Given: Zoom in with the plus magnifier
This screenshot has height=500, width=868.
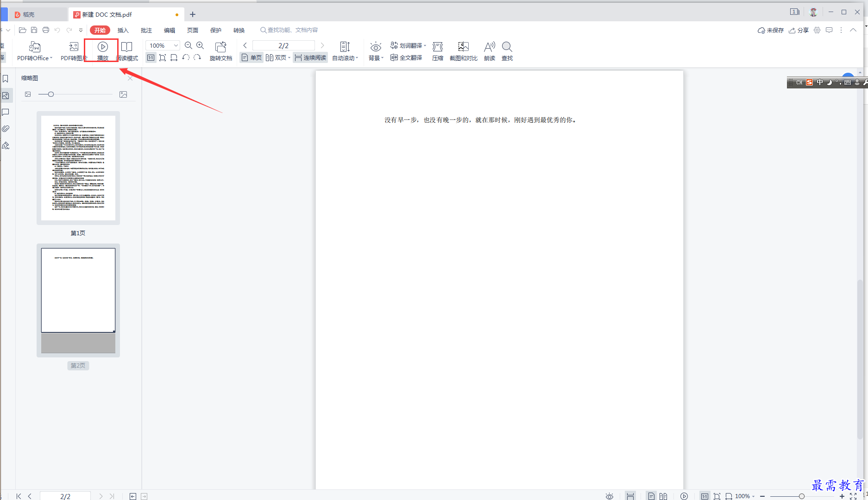Looking at the screenshot, I should click(200, 45).
